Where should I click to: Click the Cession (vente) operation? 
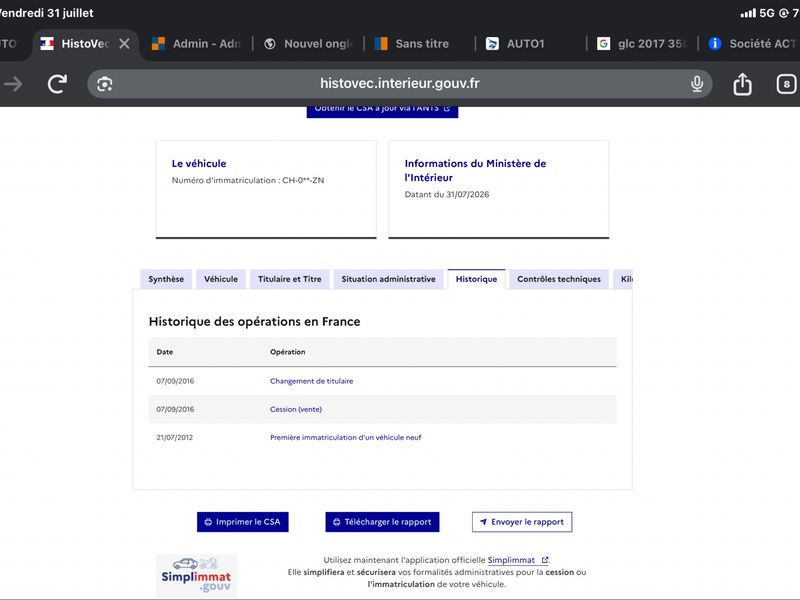[x=296, y=409]
